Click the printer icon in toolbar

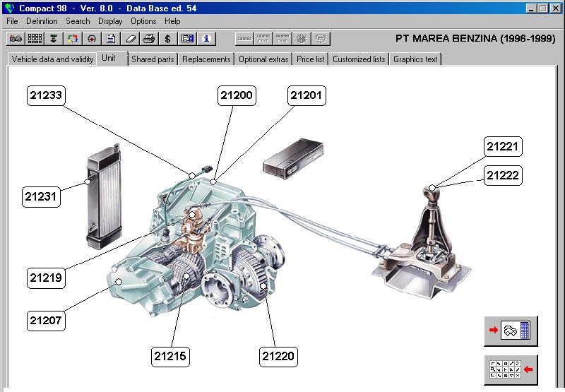click(149, 38)
